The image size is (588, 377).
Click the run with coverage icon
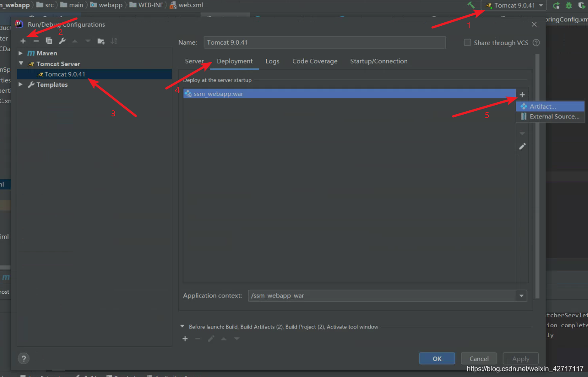click(x=582, y=6)
